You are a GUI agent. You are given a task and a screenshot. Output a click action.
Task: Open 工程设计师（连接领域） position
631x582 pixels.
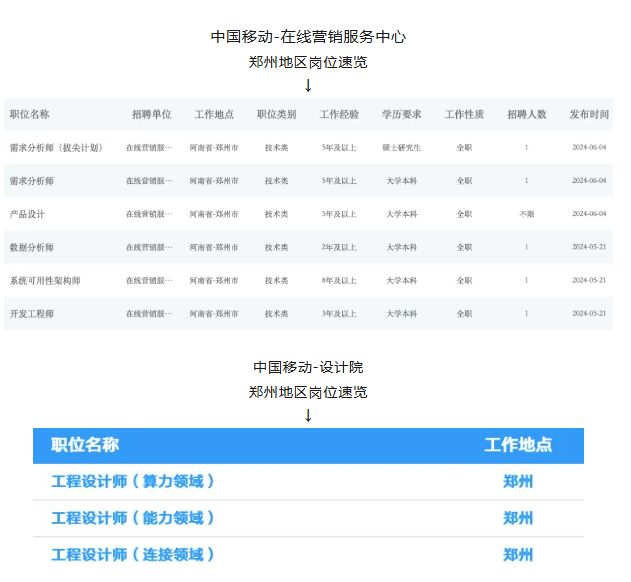(x=133, y=555)
